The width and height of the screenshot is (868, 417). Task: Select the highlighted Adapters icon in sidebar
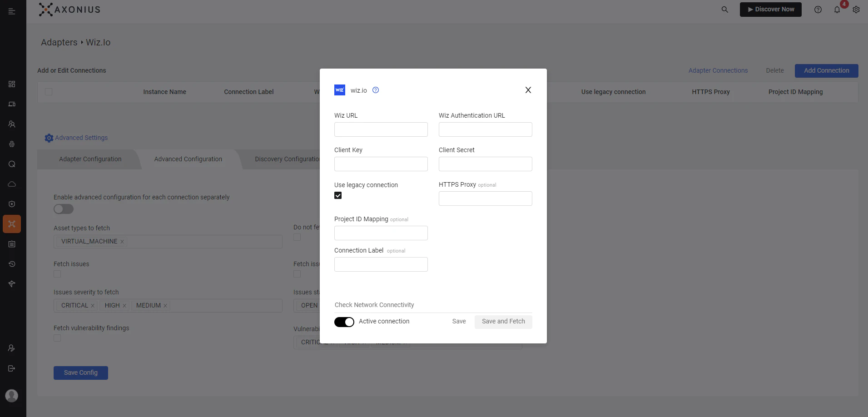coord(12,224)
